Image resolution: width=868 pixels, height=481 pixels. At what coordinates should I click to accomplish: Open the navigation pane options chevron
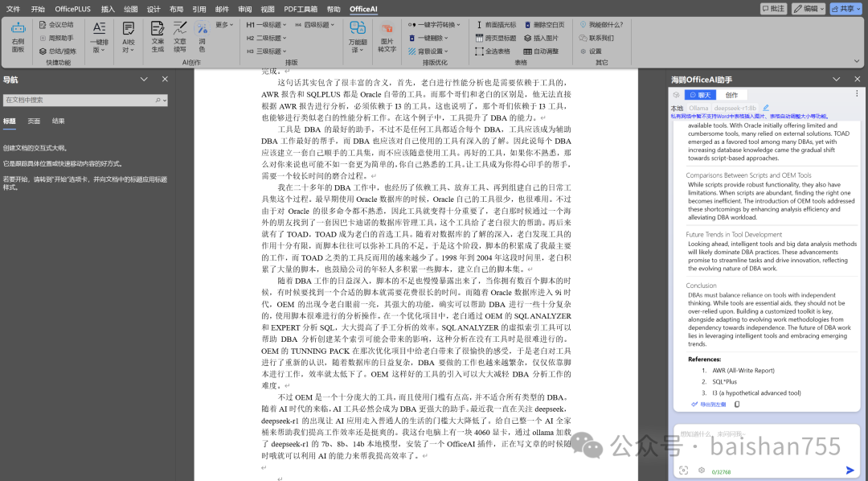[144, 80]
